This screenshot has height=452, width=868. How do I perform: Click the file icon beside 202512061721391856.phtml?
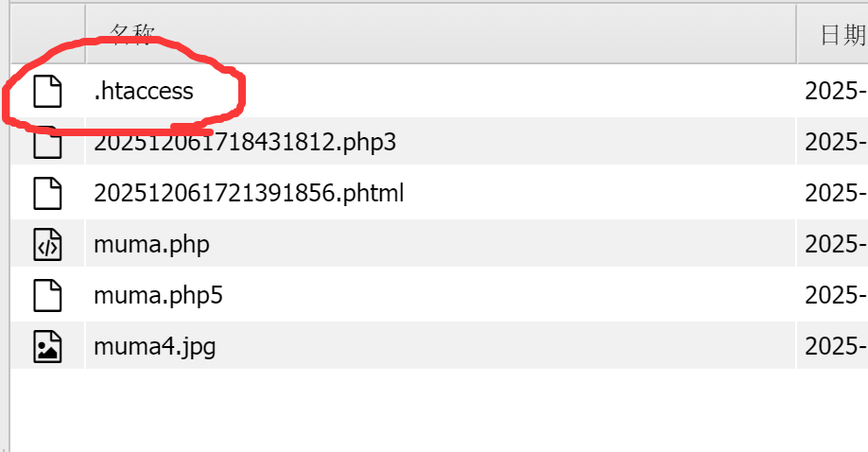tap(47, 194)
